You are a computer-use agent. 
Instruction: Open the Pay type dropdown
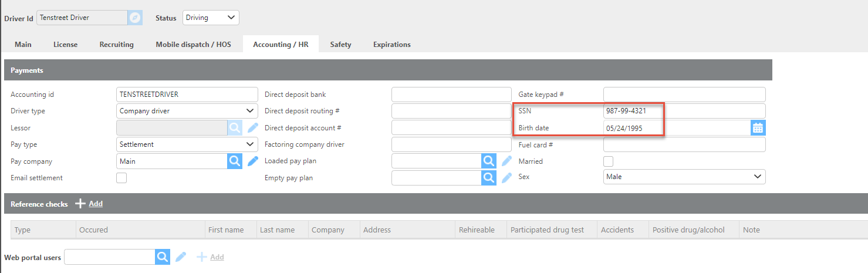[x=187, y=144]
